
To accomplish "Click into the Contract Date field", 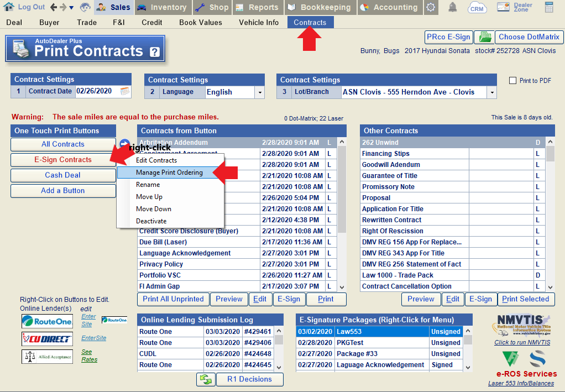I will (x=97, y=91).
